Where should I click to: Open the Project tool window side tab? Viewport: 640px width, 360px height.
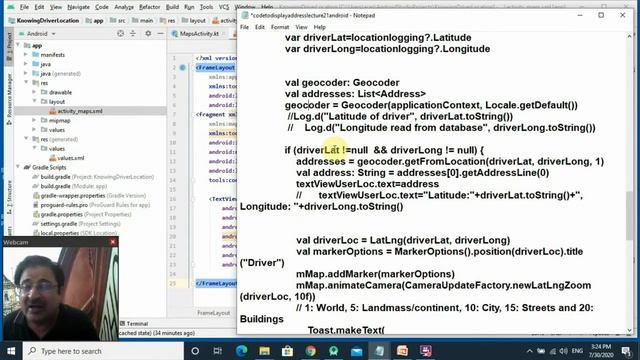click(x=9, y=47)
